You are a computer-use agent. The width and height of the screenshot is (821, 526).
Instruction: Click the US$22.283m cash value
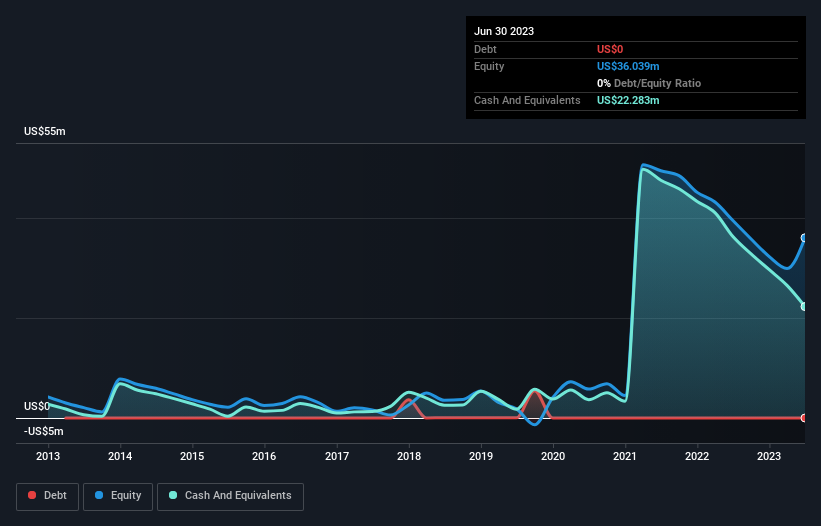point(628,100)
